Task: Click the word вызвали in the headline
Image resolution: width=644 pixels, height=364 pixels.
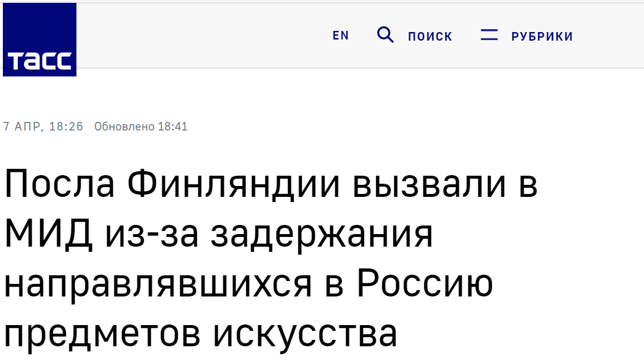Action: click(429, 184)
